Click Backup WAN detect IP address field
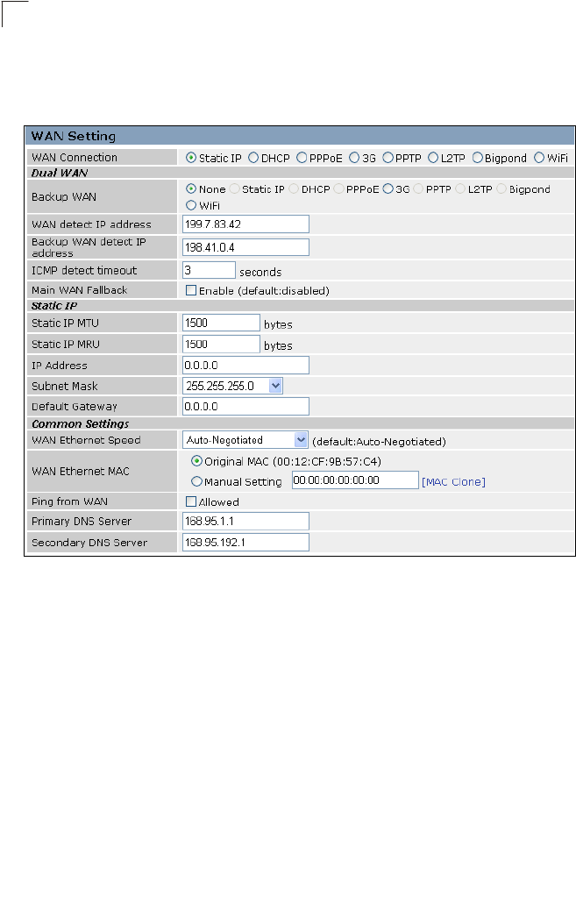The image size is (576, 924). click(x=245, y=247)
